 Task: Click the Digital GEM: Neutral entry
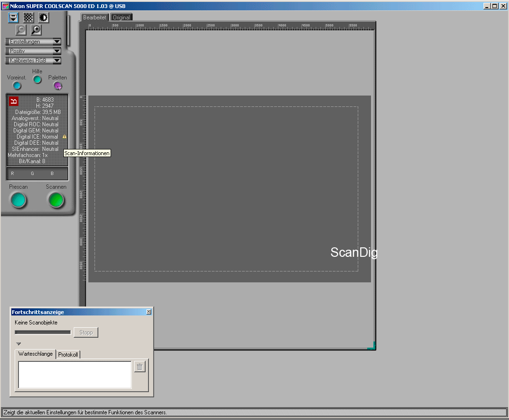tap(36, 131)
